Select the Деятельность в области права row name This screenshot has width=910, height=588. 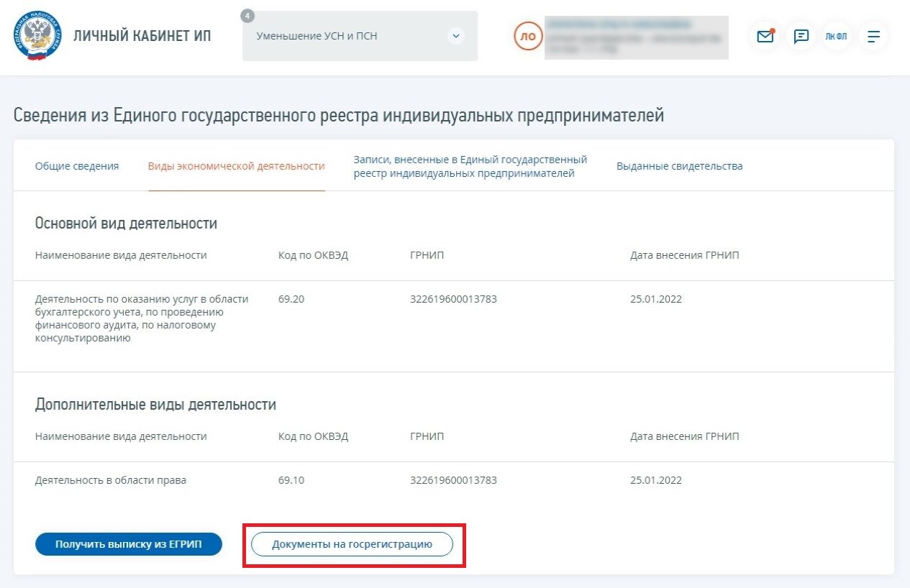[x=111, y=480]
